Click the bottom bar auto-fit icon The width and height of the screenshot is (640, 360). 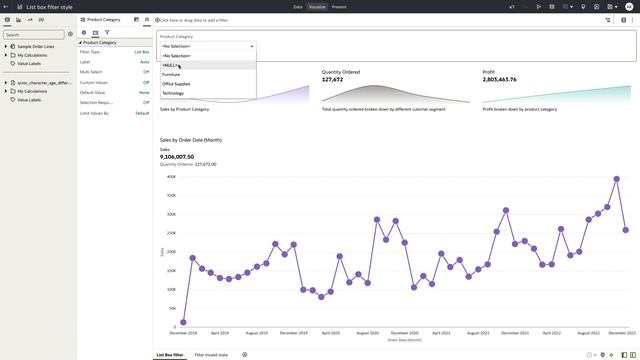click(x=611, y=355)
